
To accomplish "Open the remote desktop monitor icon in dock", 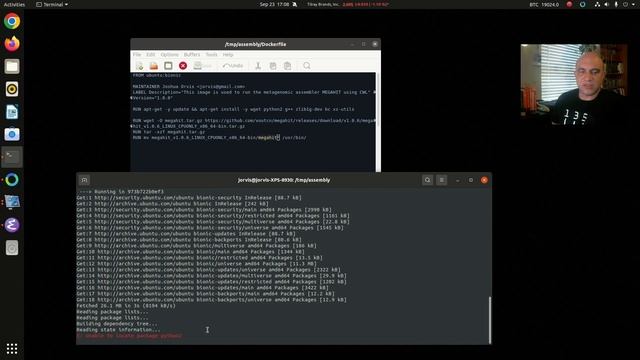I will point(12,202).
